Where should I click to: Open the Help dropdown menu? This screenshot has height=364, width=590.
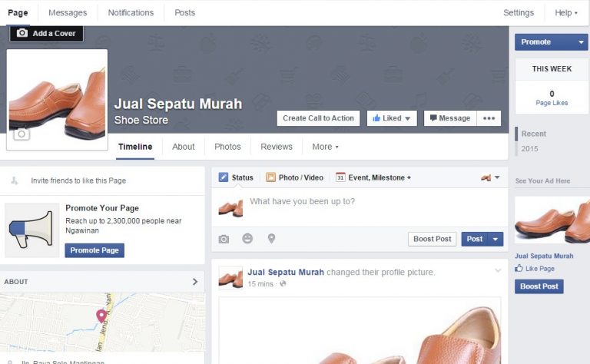pos(566,13)
